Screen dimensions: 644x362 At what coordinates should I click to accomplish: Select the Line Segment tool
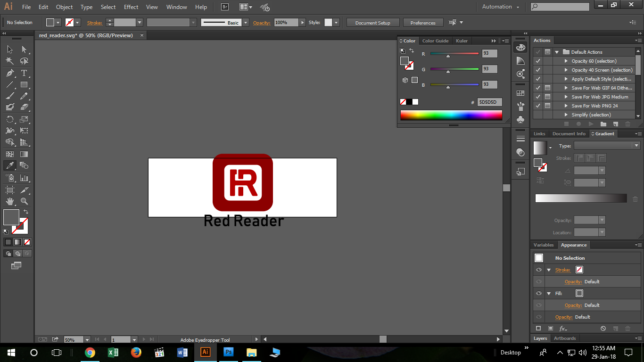click(10, 85)
